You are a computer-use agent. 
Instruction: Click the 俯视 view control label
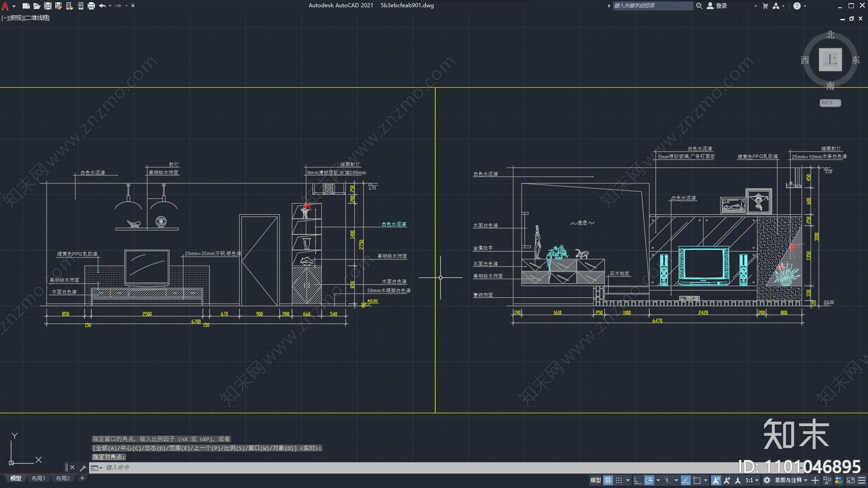click(x=16, y=18)
